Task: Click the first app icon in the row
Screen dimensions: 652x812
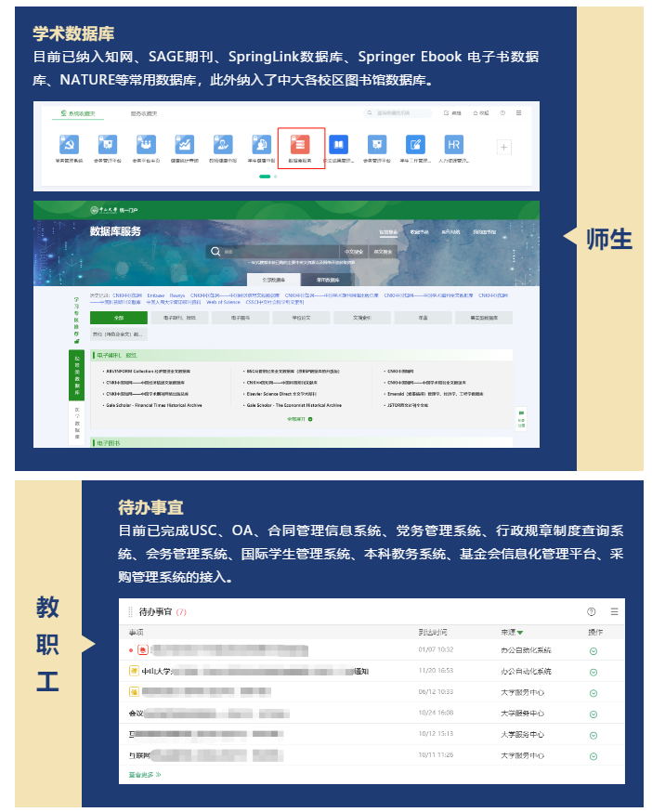Action: (68, 146)
